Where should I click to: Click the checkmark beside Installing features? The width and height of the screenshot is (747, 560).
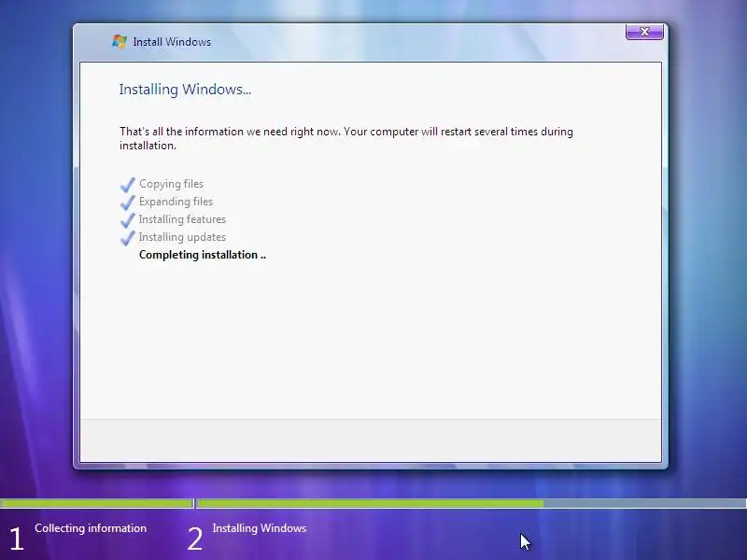tap(128, 220)
